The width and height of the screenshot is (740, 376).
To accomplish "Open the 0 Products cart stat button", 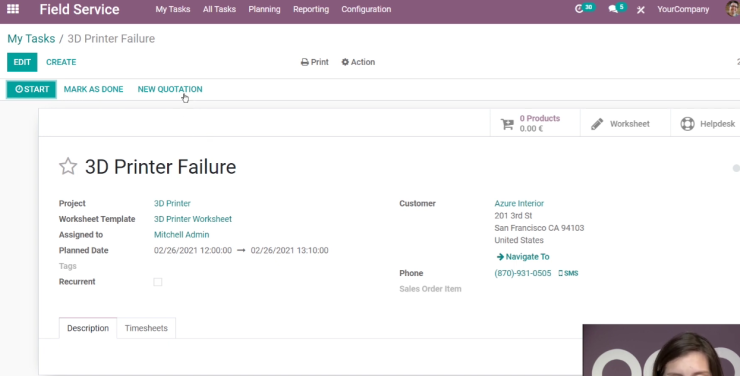I will [x=535, y=124].
